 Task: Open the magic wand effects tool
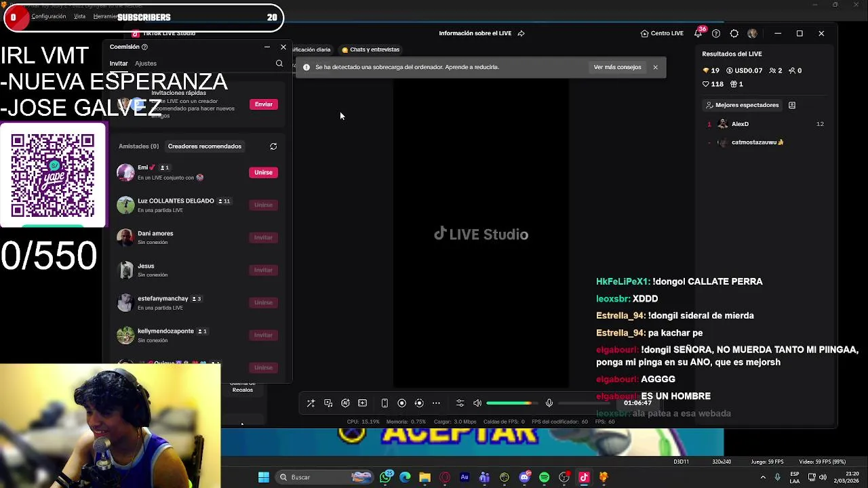tap(311, 403)
